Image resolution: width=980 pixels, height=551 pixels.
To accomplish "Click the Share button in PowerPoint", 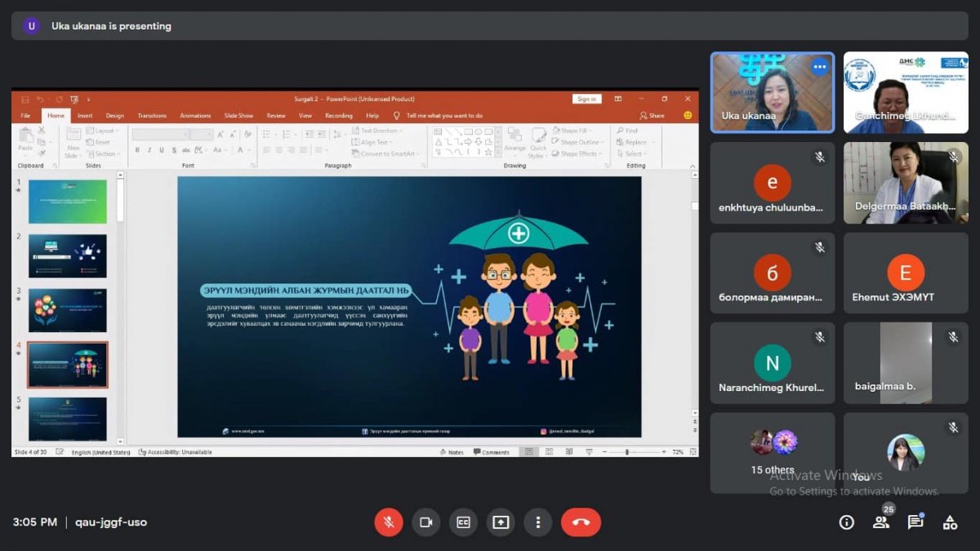I will 653,116.
